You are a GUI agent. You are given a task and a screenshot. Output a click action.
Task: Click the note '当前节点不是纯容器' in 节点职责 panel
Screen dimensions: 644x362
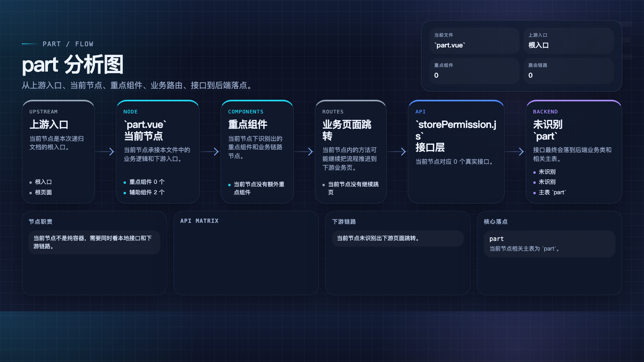94,242
